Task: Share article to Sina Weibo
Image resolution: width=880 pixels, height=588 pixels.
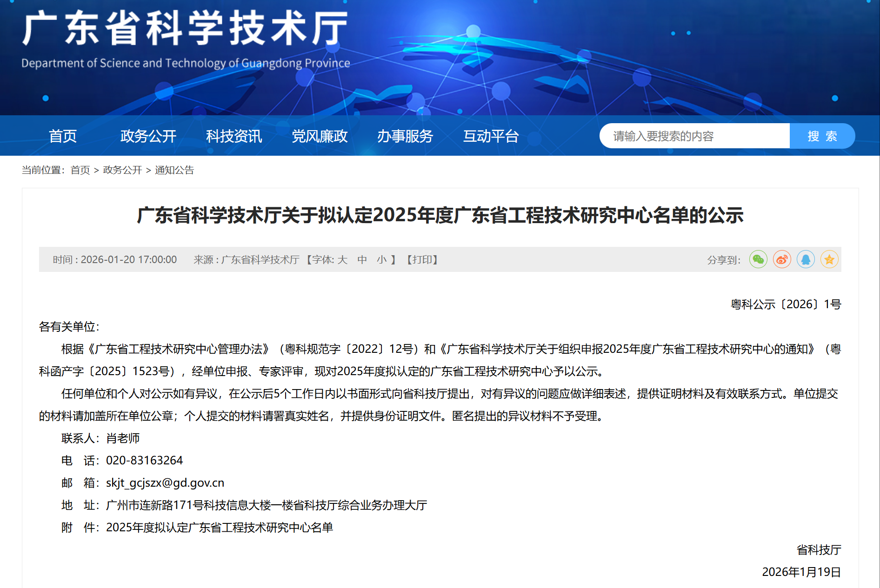Action: 782,259
